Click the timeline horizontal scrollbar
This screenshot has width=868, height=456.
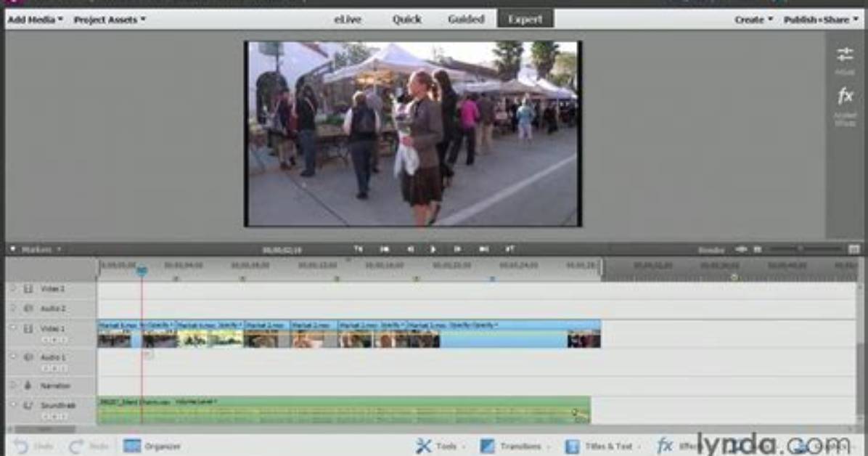point(44,429)
